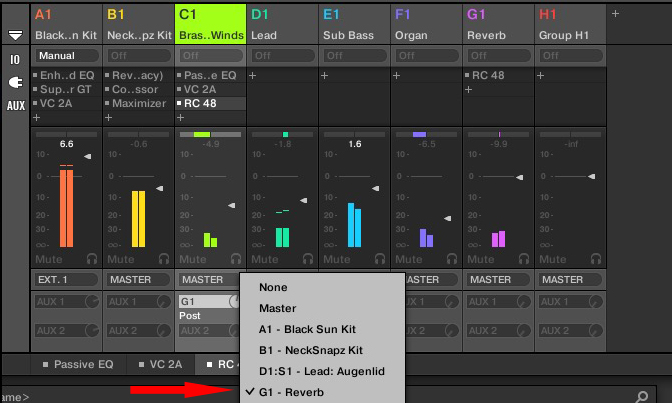Switch to the VC 2A plug-in tab
This screenshot has width=672, height=403.
(161, 364)
